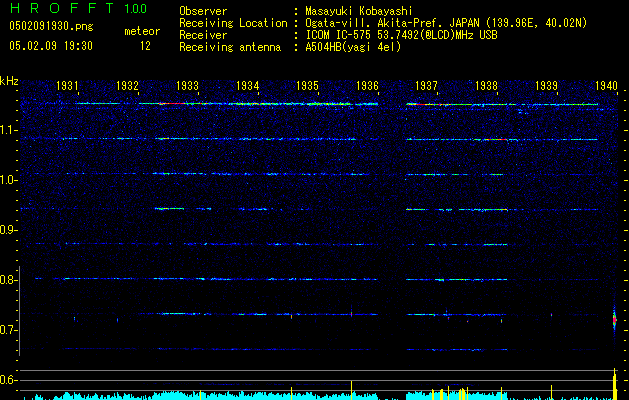The height and width of the screenshot is (400, 629).
Task: Click the 1935 time marker
Action: coord(307,86)
